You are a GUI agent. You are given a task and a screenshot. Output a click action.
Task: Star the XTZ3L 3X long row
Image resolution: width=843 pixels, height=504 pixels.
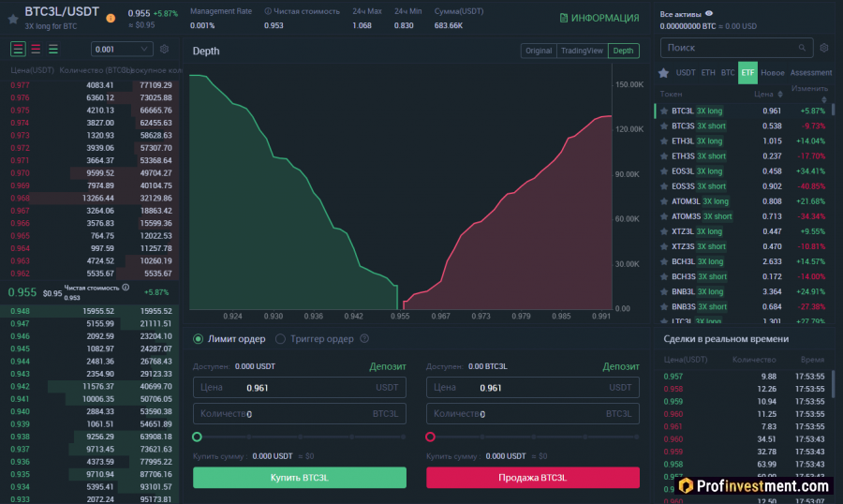click(x=664, y=231)
